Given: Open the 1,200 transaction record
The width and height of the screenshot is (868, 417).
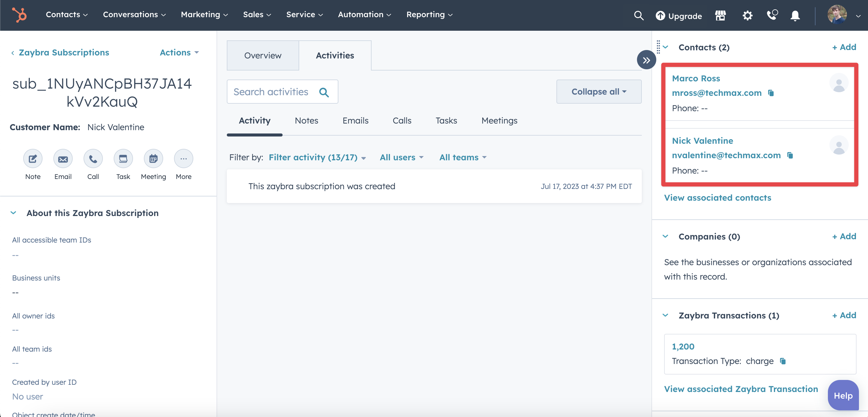Looking at the screenshot, I should tap(683, 347).
